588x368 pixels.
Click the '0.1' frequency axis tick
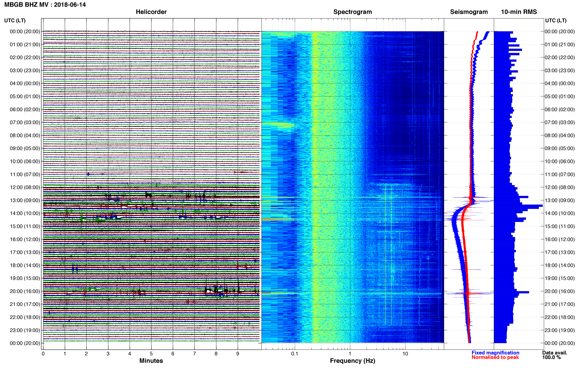295,354
